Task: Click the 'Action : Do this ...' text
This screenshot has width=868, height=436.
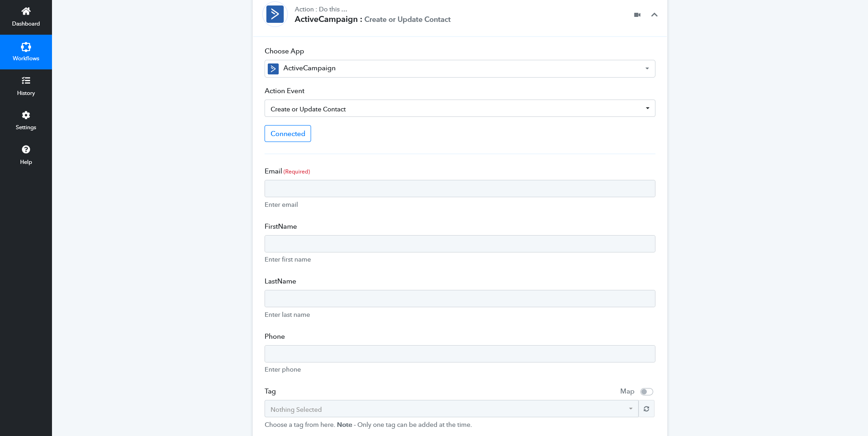Action: 321,9
